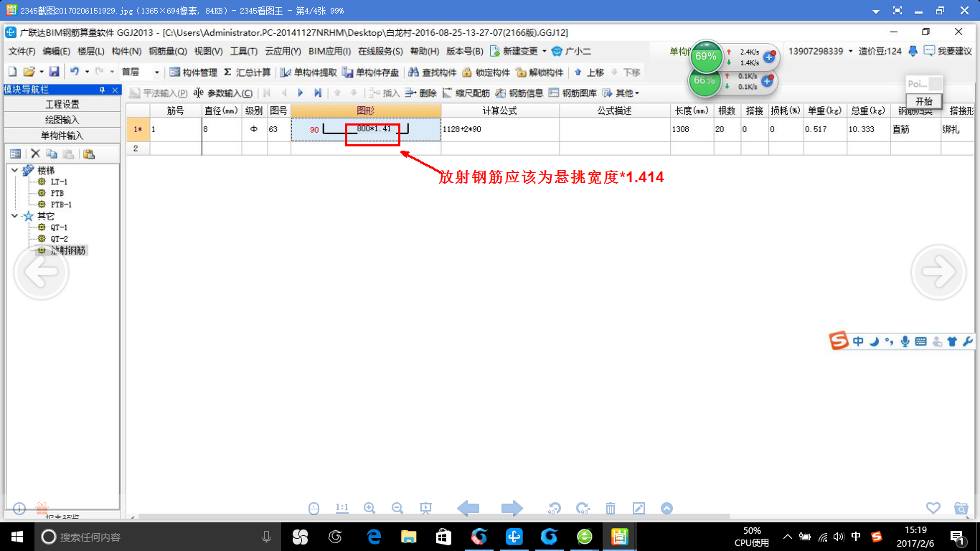This screenshot has height=551, width=980.
Task: Go to next record arrow
Action: (301, 93)
